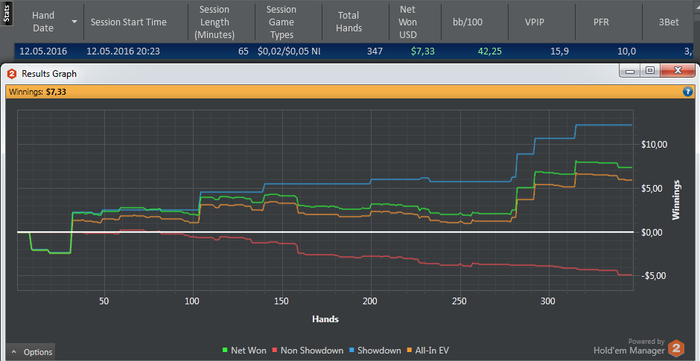Click the blue Showdown color square
Screen dimensions: 700x361
(x=351, y=350)
